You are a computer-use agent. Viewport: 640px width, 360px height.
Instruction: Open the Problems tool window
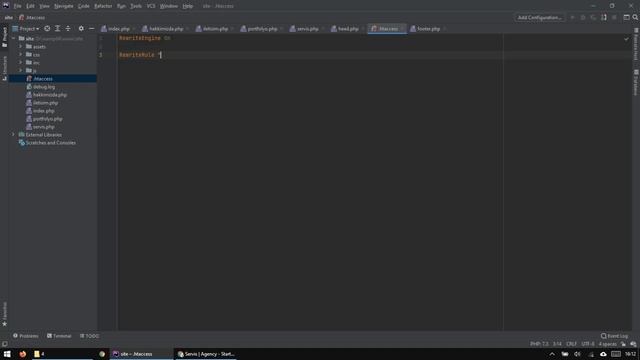(25, 336)
